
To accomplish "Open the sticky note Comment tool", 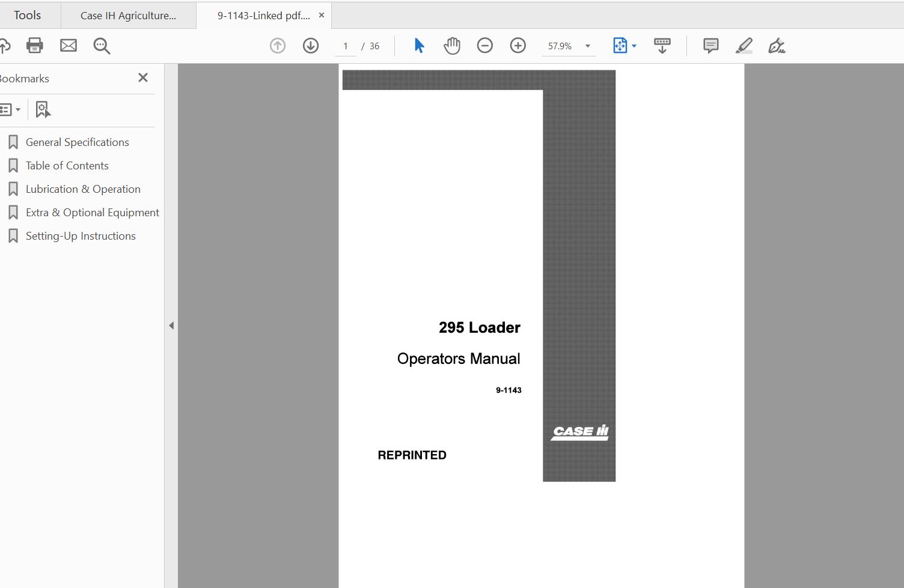I will click(710, 45).
